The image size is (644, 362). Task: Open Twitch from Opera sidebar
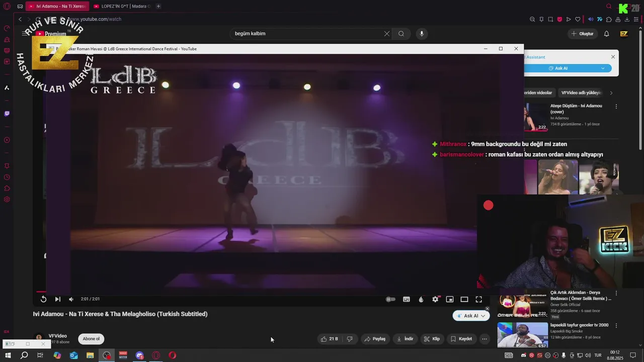click(7, 114)
